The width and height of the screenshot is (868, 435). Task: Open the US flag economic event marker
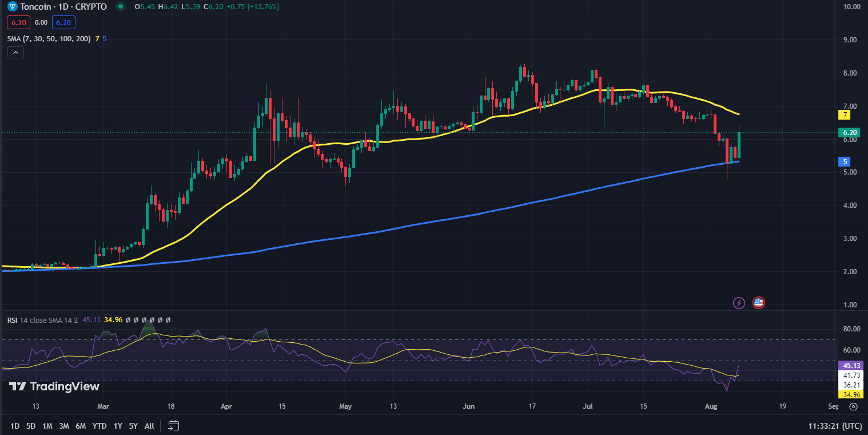[758, 303]
